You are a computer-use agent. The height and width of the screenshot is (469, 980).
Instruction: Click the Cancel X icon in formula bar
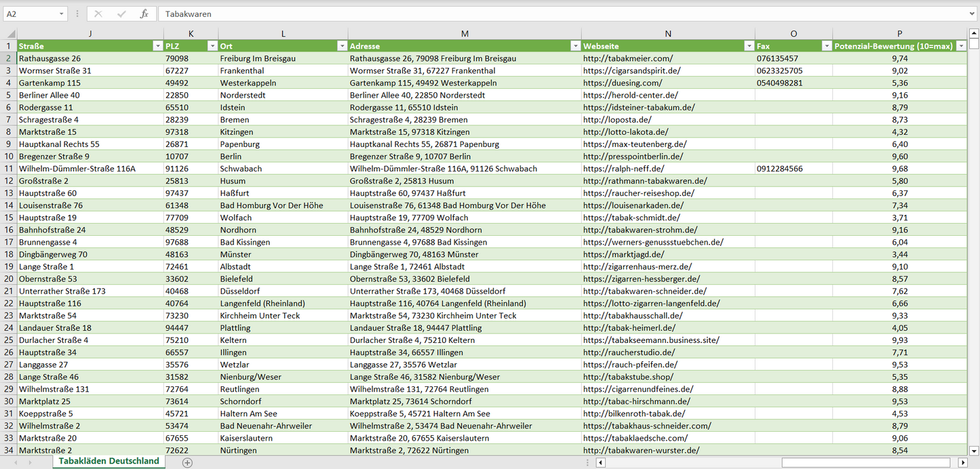click(98, 14)
